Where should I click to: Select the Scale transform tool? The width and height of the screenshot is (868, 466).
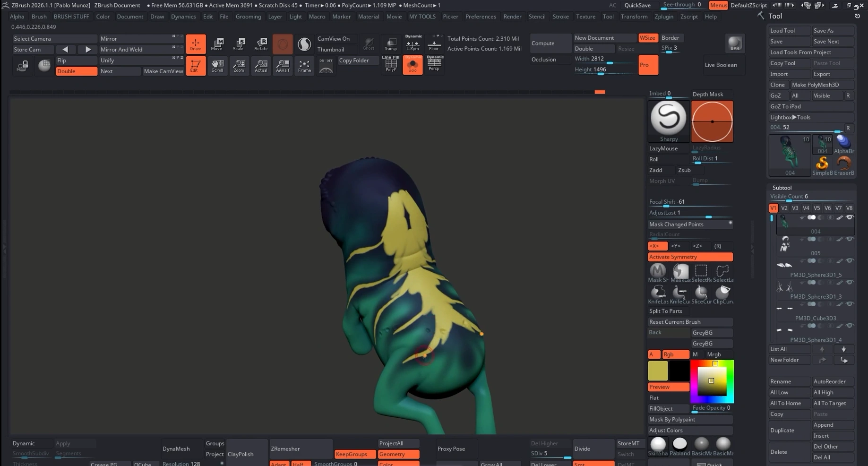(239, 44)
